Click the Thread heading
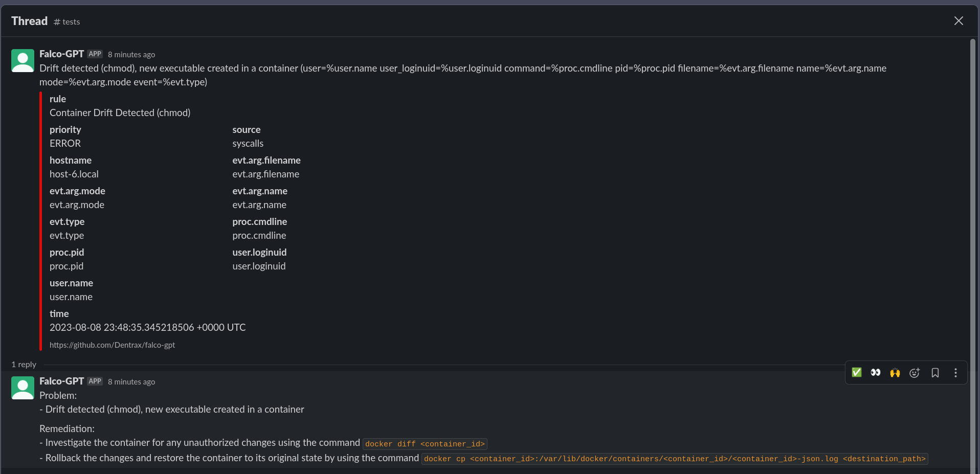This screenshot has width=980, height=474. point(29,21)
